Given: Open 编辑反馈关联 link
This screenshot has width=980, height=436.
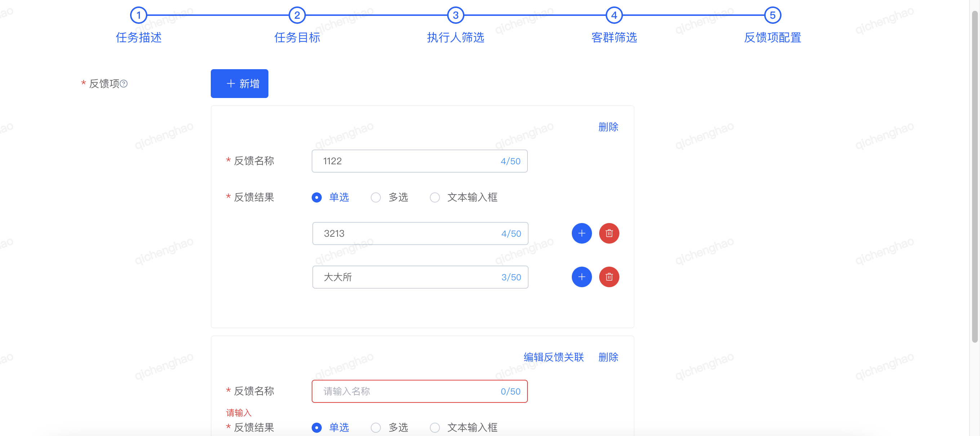Looking at the screenshot, I should 553,357.
